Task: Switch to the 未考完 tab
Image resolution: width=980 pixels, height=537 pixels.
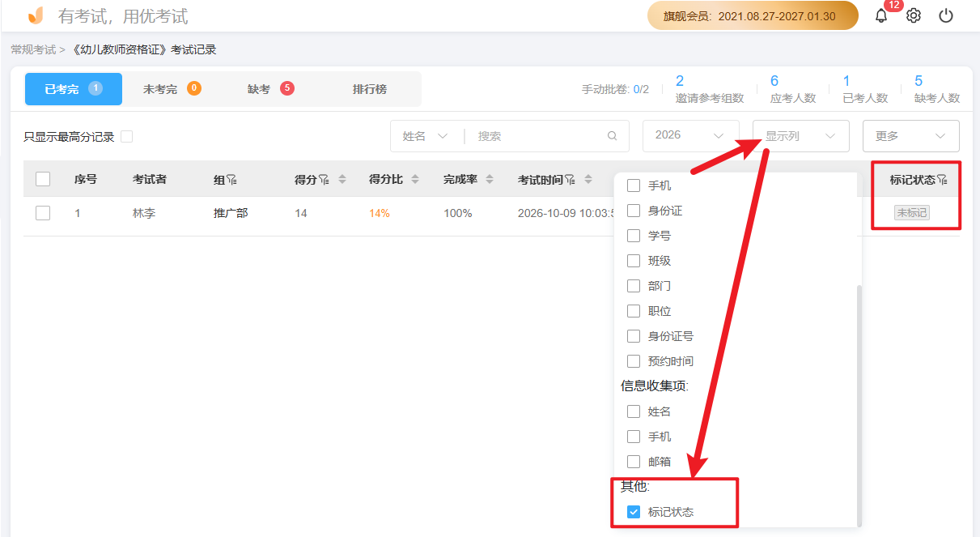Action: (x=172, y=89)
